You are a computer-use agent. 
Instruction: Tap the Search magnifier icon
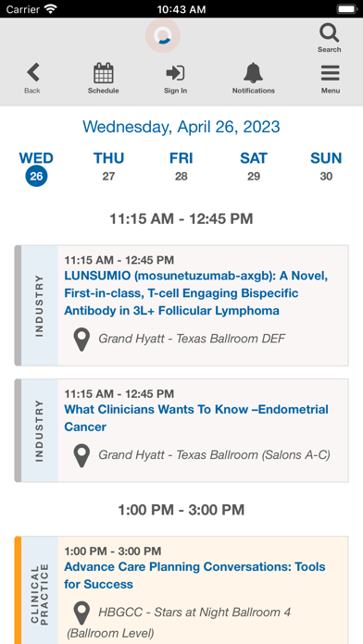[330, 33]
